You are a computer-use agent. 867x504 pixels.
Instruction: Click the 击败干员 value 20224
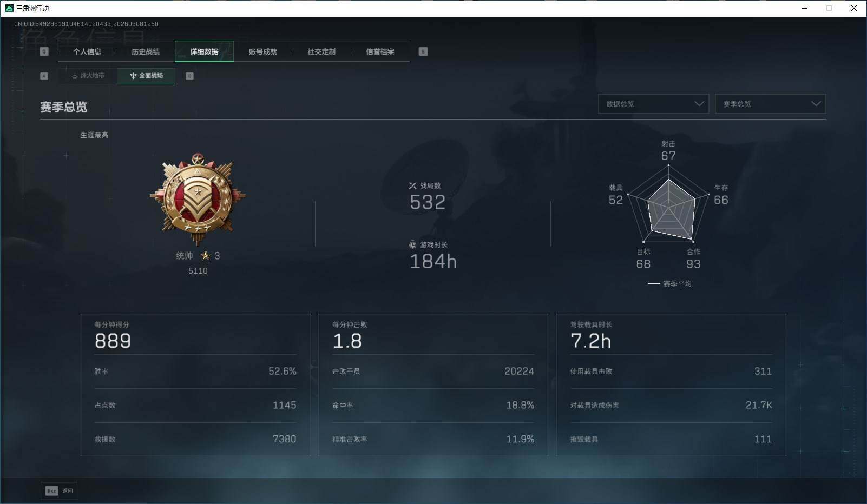(519, 372)
